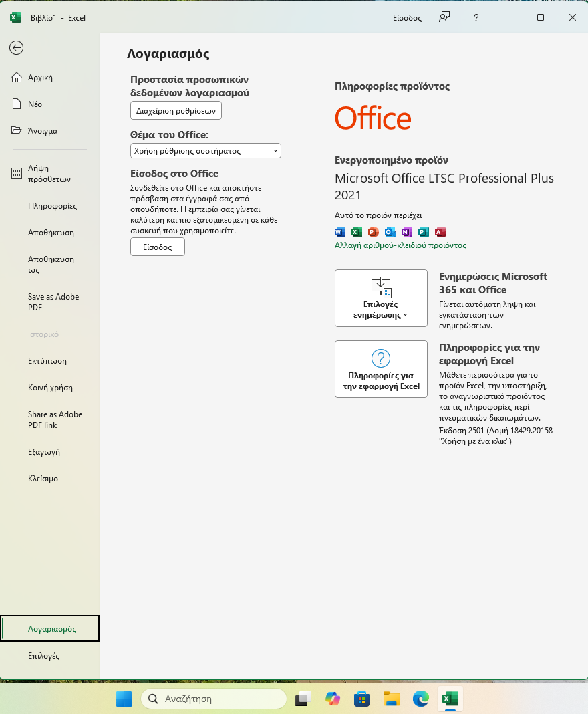Select Κλείσιμο in the sidebar
Viewport: 588px width, 714px height.
[x=49, y=479]
